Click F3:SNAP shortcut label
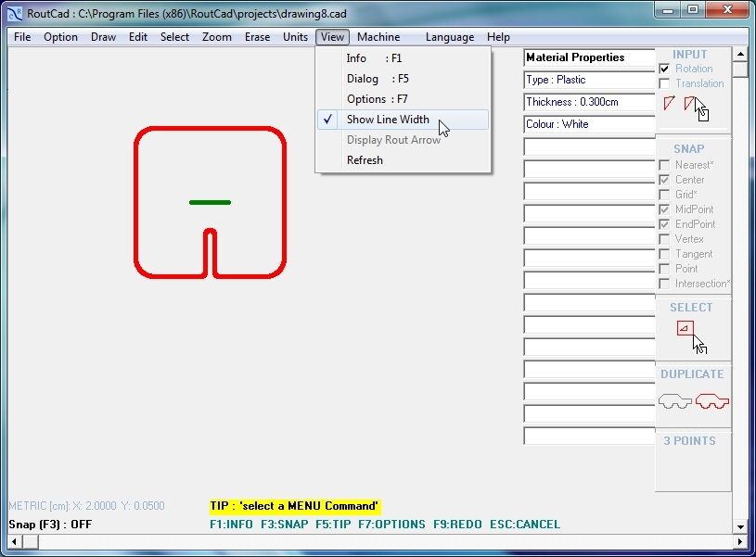The height and width of the screenshot is (557, 756). coord(285,525)
